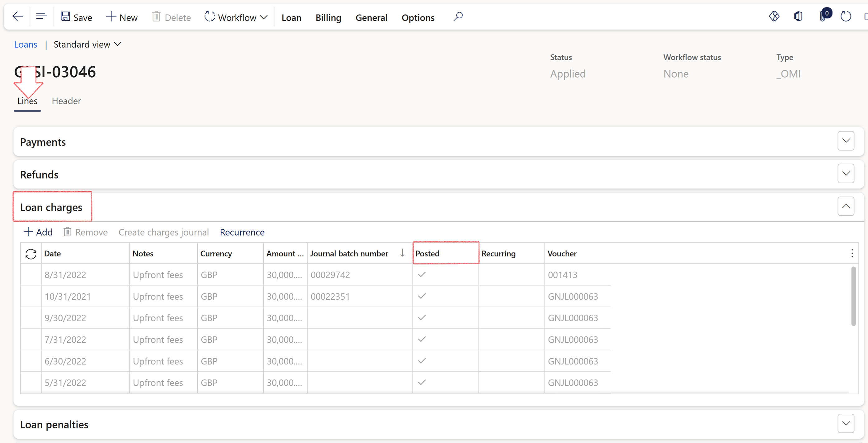Click the Recurrence button
This screenshot has width=868, height=443.
pos(242,232)
